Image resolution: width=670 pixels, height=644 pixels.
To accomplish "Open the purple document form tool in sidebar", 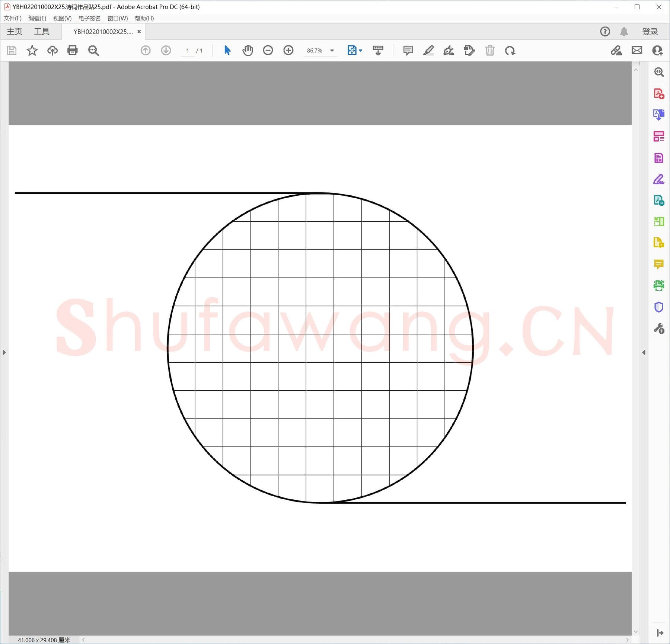I will [659, 158].
